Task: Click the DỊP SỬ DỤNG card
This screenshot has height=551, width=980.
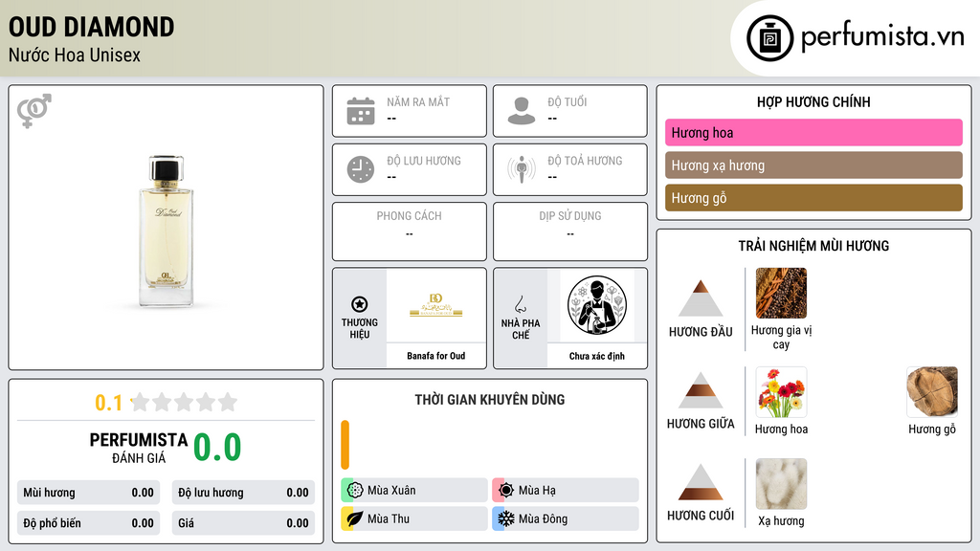Action: [570, 231]
